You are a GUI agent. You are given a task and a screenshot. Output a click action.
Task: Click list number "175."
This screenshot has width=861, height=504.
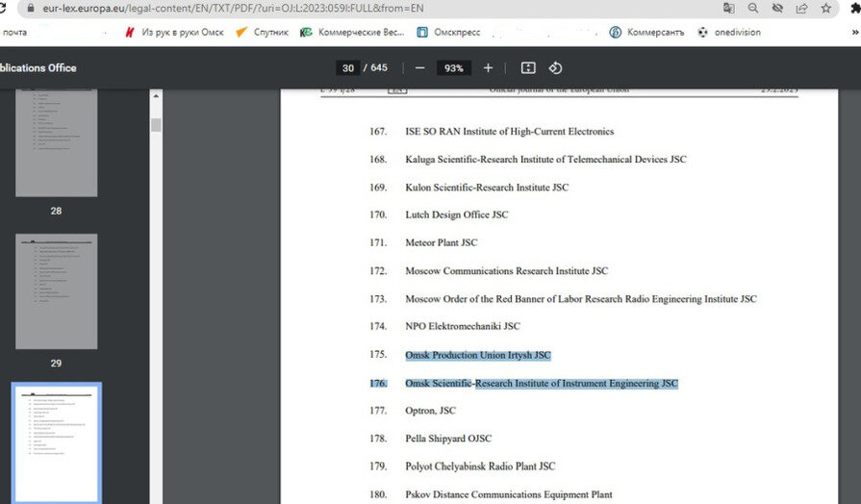pyautogui.click(x=378, y=354)
